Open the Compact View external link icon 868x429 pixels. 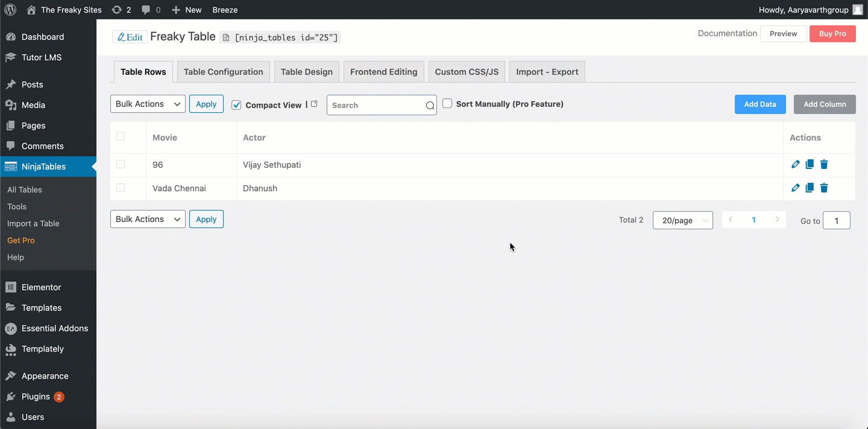pyautogui.click(x=314, y=104)
